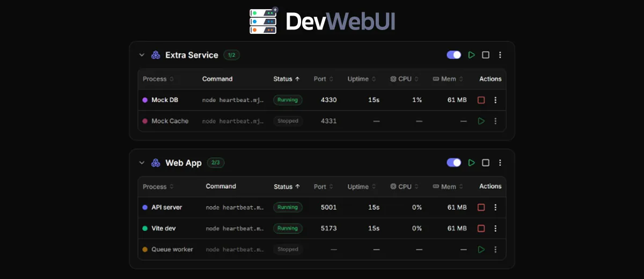This screenshot has width=644, height=279.
Task: Click the Extra Service group title
Action: [192, 55]
